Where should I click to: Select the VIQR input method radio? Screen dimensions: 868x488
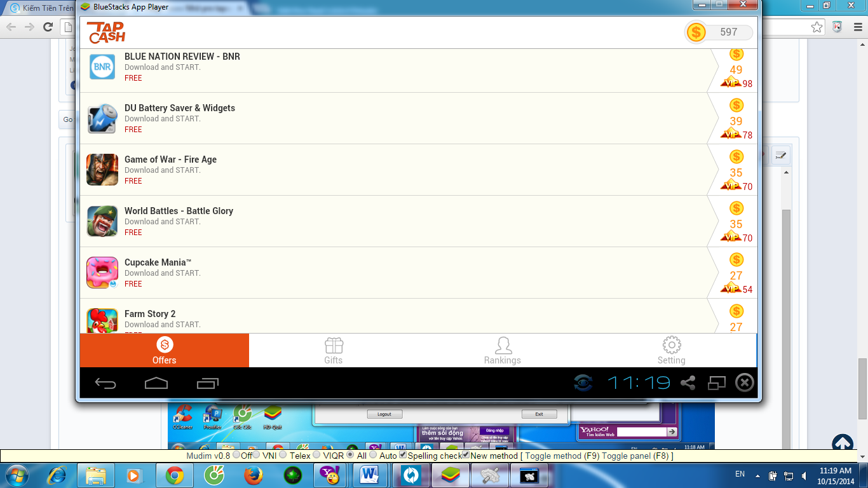coord(316,455)
